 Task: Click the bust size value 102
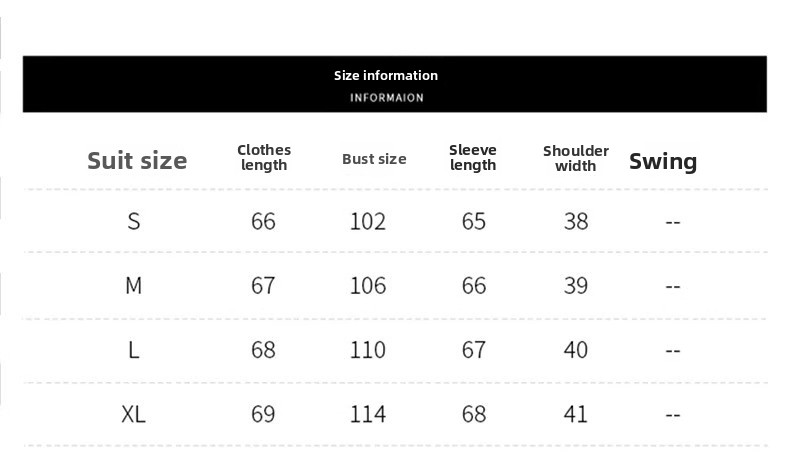coord(368,221)
